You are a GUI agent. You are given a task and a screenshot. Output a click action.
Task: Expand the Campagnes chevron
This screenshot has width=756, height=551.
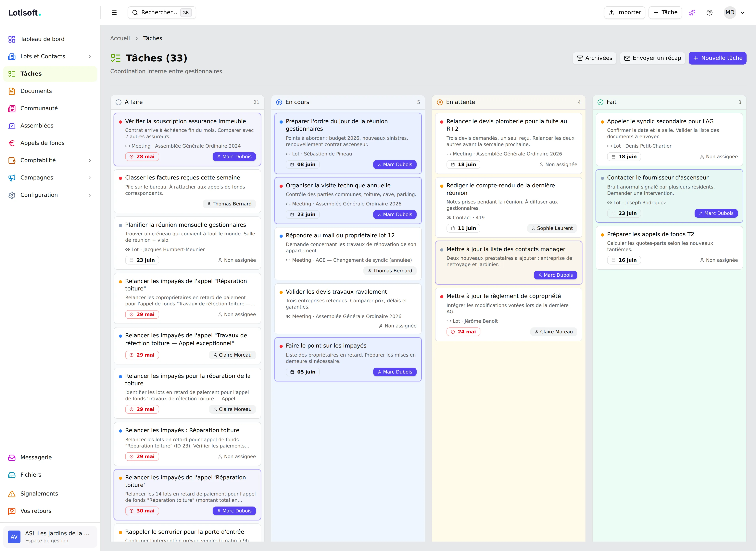coord(90,178)
